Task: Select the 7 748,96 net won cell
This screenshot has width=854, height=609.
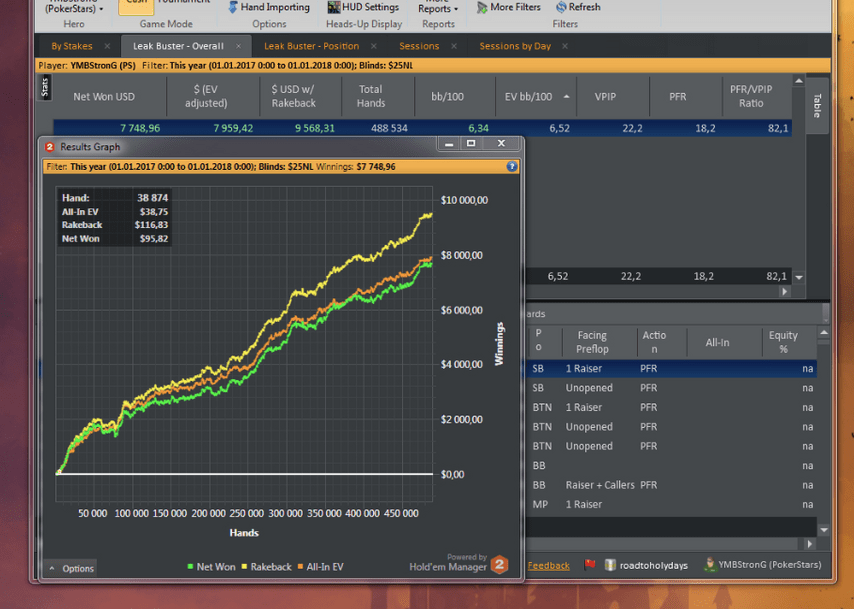Action: pyautogui.click(x=140, y=129)
